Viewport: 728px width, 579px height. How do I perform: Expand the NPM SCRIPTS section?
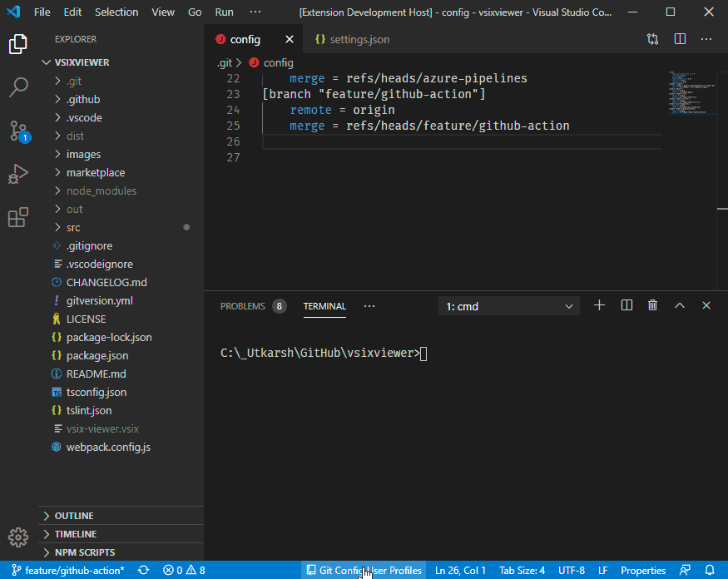(121, 552)
